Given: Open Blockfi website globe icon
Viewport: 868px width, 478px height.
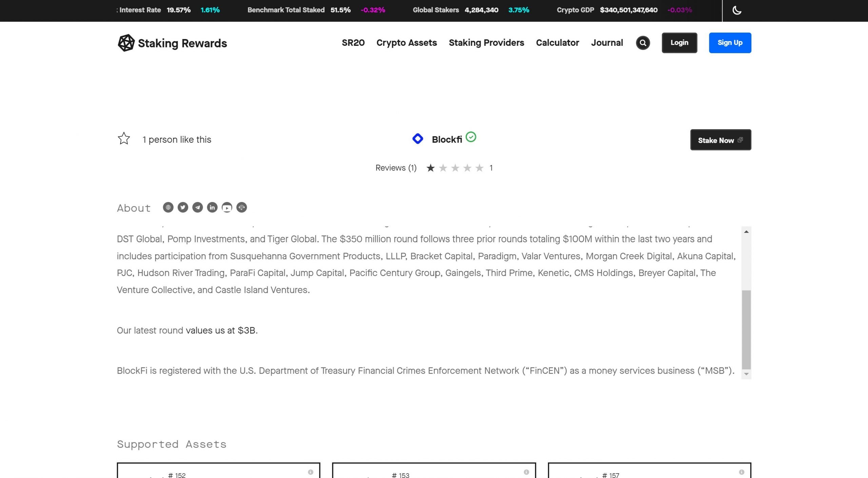Looking at the screenshot, I should click(168, 207).
